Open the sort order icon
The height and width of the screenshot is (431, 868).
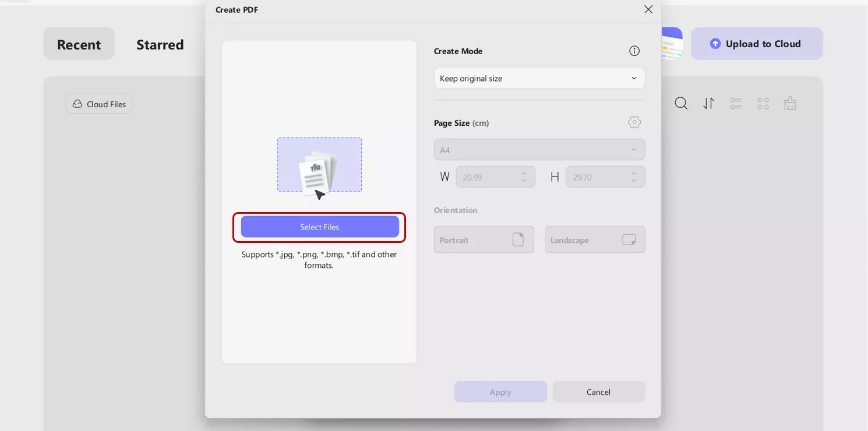click(708, 104)
